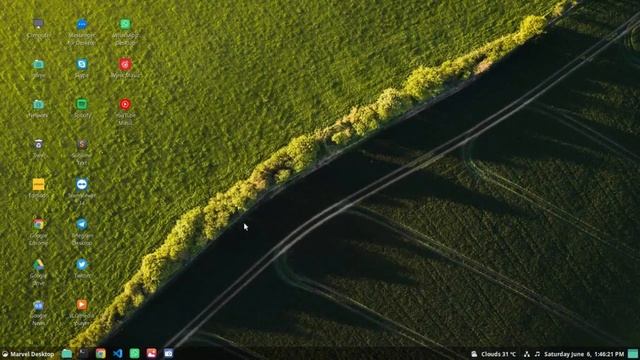Viewport: 640px width, 360px height.
Task: Launch Twitter from the desktop
Action: 82,264
